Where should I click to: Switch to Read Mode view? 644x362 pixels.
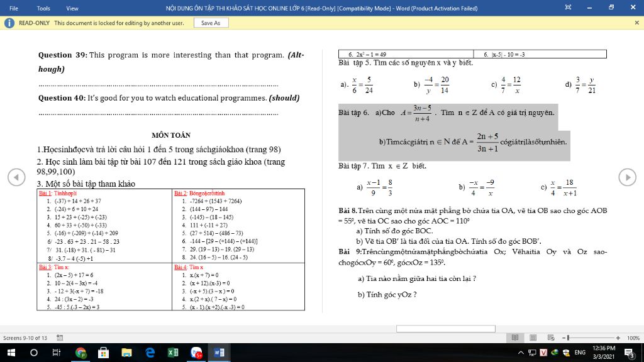point(514,337)
